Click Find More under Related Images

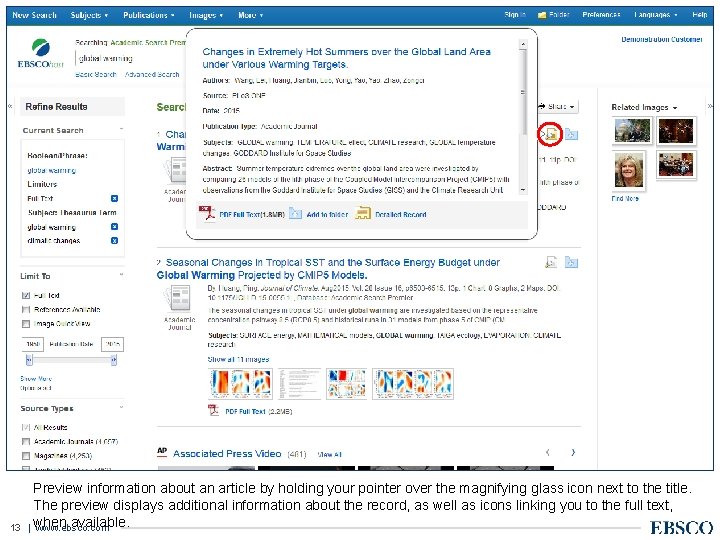point(625,198)
